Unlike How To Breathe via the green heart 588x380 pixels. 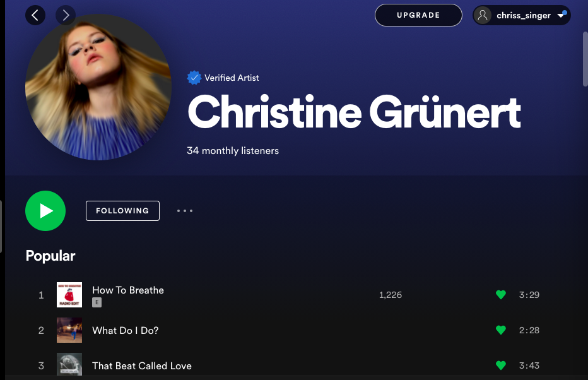[501, 295]
